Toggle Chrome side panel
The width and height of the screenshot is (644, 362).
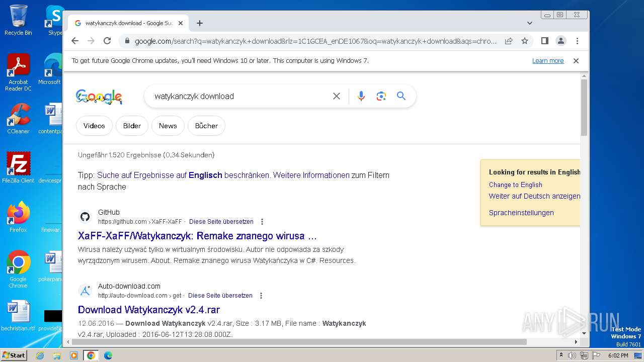point(544,41)
